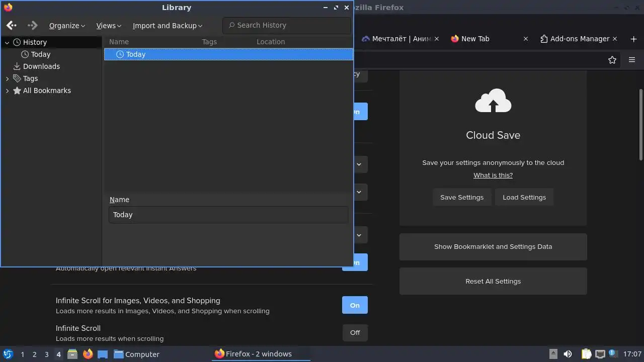Expand the Tags tree node

[x=7, y=79]
